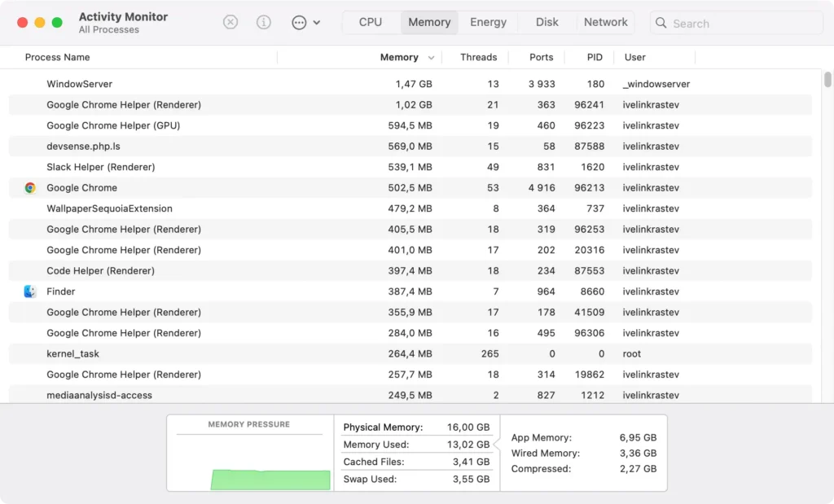Select Chrome Helper (Renderer) with PID 19862
The image size is (834, 504).
[410, 375]
